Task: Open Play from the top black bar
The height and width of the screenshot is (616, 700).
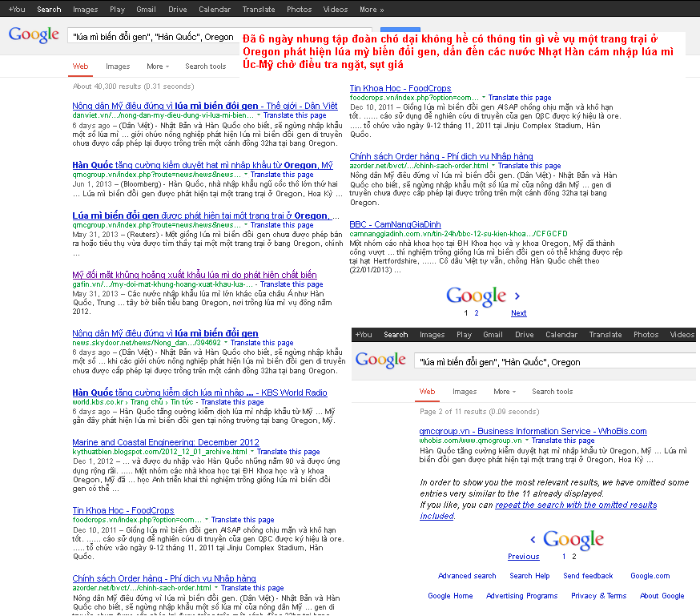Action: click(118, 9)
